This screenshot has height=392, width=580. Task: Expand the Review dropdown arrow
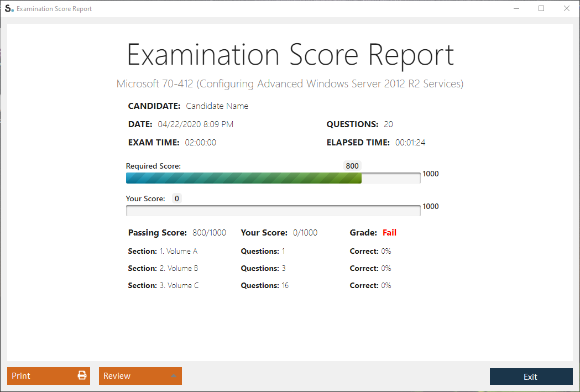pyautogui.click(x=174, y=377)
